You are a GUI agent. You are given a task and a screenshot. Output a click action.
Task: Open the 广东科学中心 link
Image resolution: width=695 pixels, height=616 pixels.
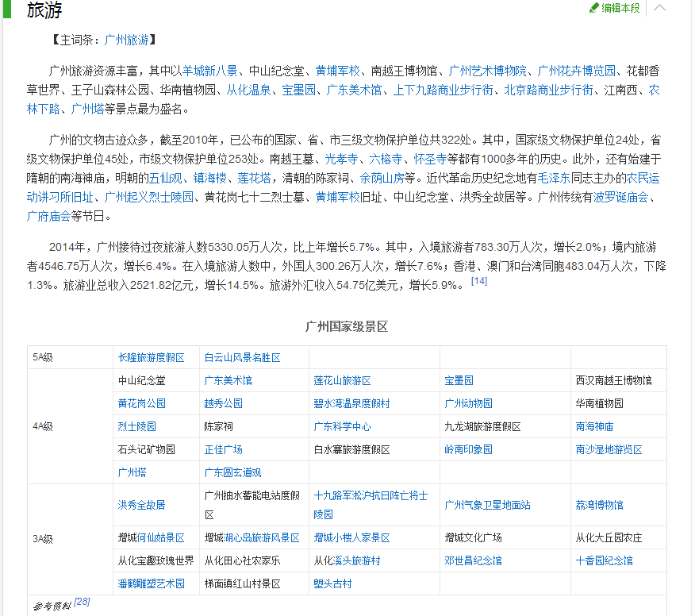pos(342,427)
